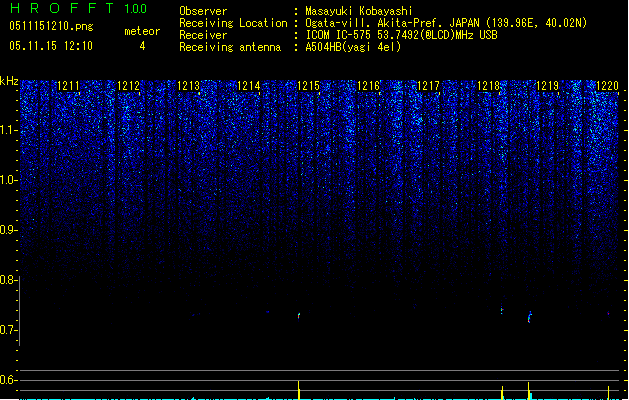Select observer name Masayuki Kobayashi
Screen dimensions: 629x400
coord(359,11)
